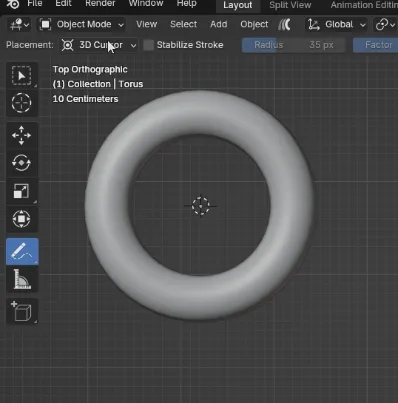Open the Help menu
This screenshot has width=398, height=403.
(x=186, y=4)
